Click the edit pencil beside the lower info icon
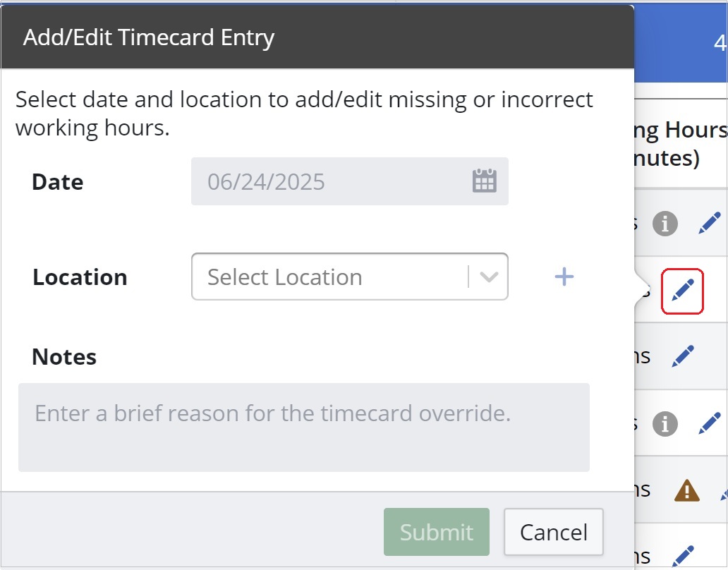Viewport: 728px width, 570px height. (x=710, y=423)
